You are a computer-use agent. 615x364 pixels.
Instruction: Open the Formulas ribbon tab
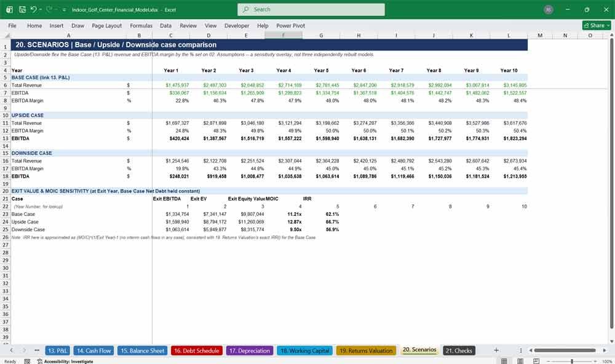pos(141,25)
